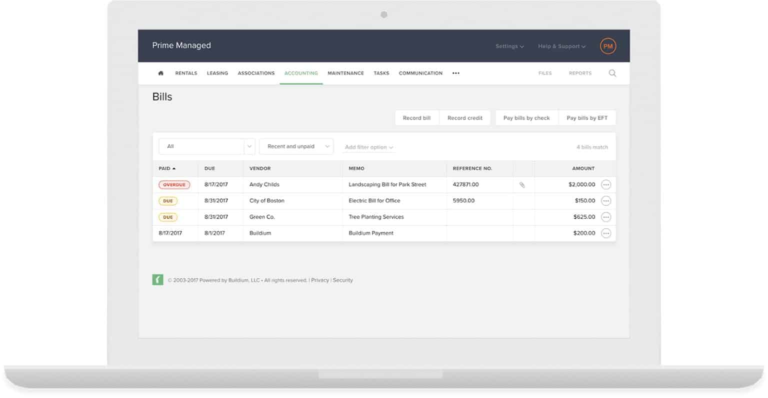Click the green Buildium footer logo
This screenshot has width=768, height=398.
point(158,280)
